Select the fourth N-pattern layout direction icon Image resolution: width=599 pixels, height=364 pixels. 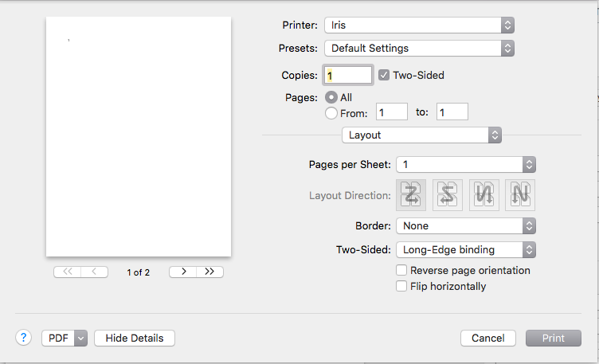pos(520,194)
